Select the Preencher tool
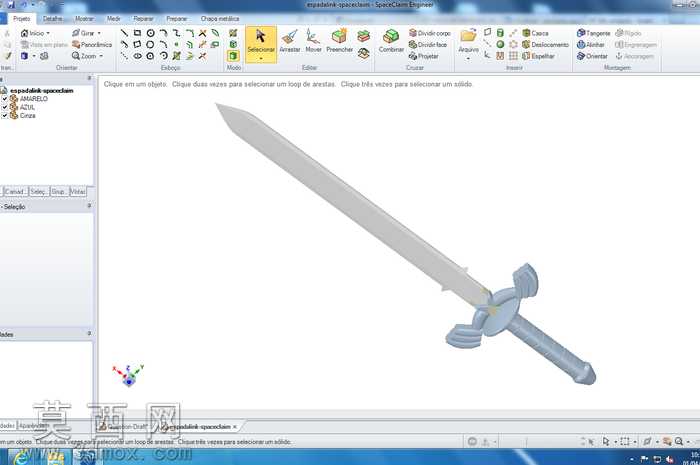Screen dimensions: 700x465 pyautogui.click(x=339, y=41)
